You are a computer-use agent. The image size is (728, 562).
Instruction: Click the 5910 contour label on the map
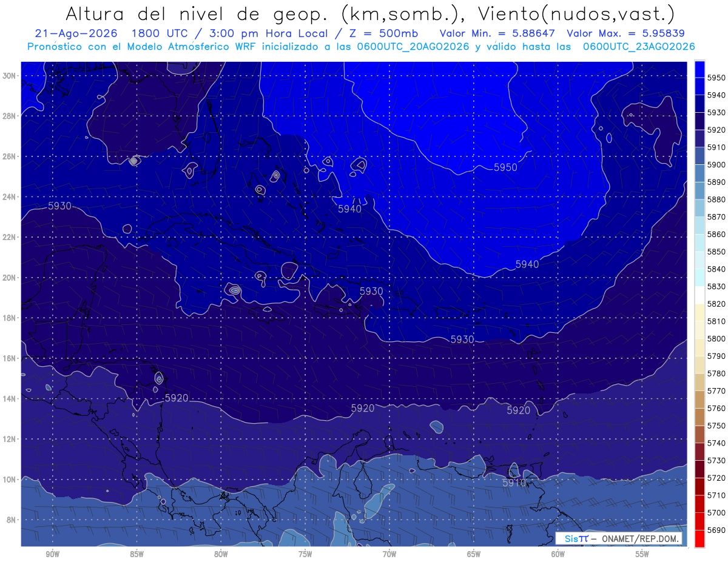pos(514,483)
